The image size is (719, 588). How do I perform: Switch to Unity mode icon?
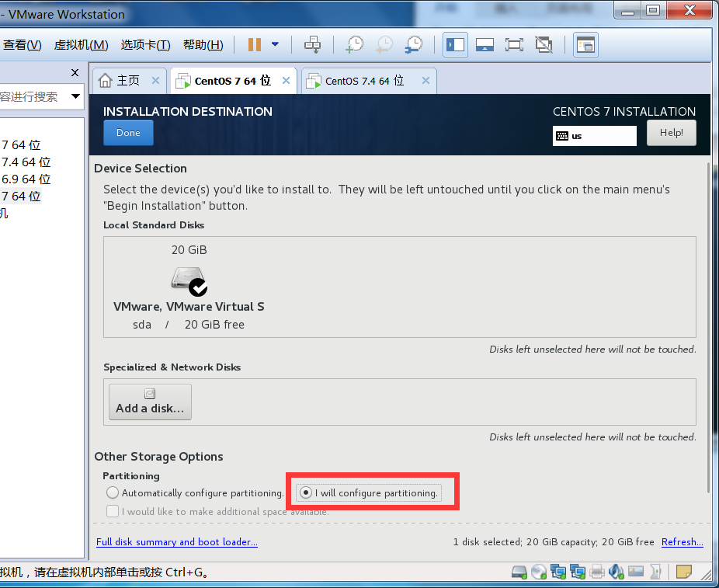tap(544, 44)
